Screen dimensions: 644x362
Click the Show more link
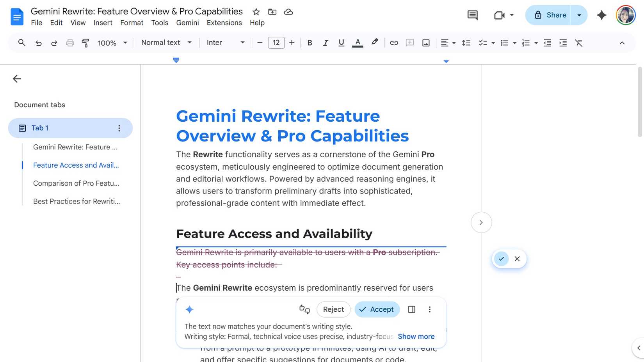pyautogui.click(x=416, y=336)
